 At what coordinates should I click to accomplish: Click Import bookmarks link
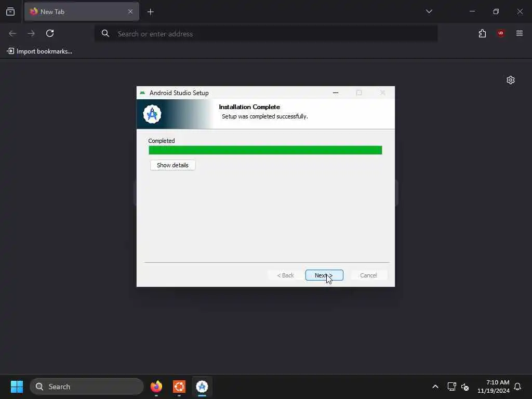tap(39, 51)
